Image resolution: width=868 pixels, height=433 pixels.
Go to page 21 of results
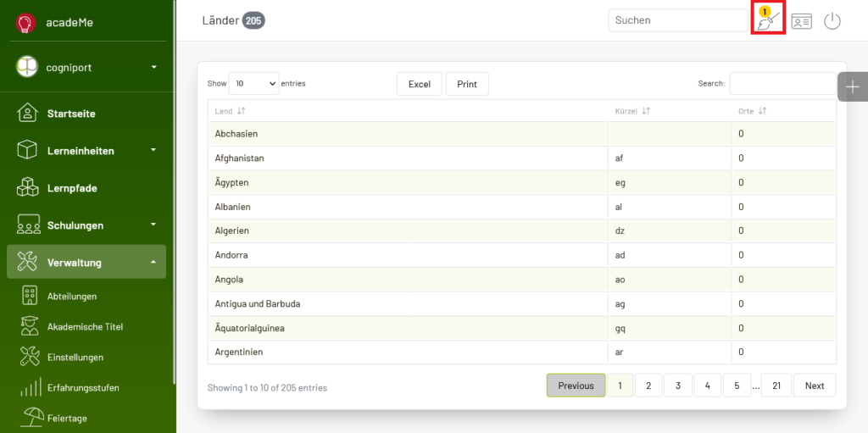tap(776, 386)
